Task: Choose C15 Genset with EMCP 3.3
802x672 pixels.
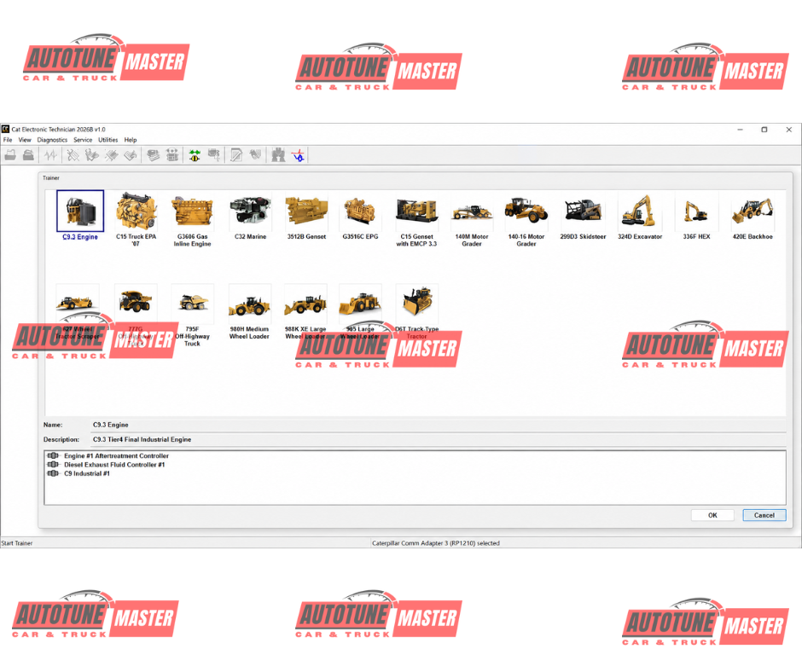Action: (x=417, y=211)
